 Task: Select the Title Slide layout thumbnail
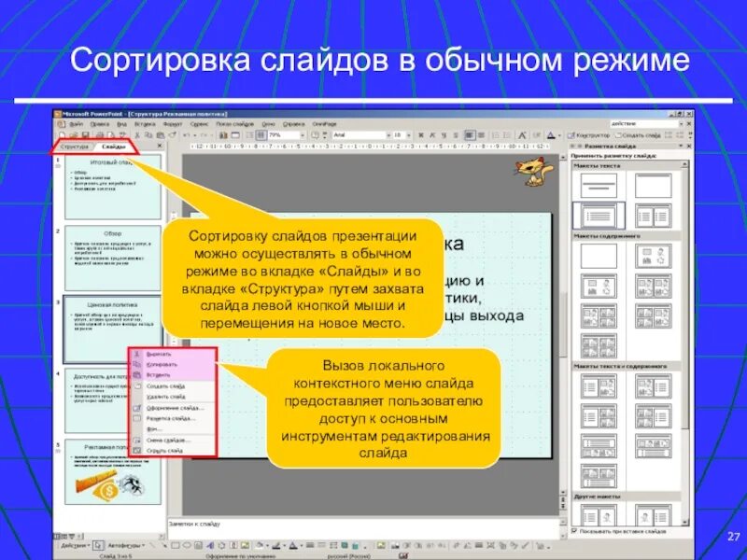click(x=599, y=186)
